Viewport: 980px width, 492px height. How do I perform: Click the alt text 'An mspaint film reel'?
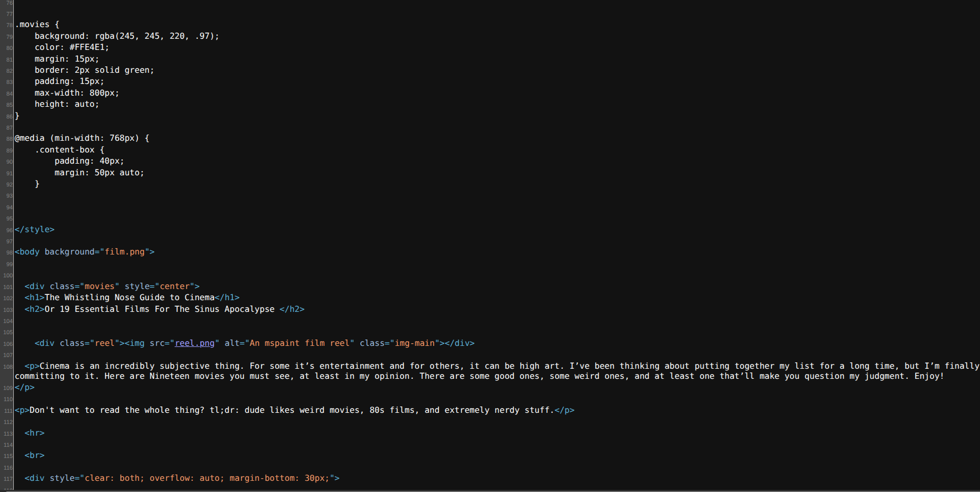(299, 343)
